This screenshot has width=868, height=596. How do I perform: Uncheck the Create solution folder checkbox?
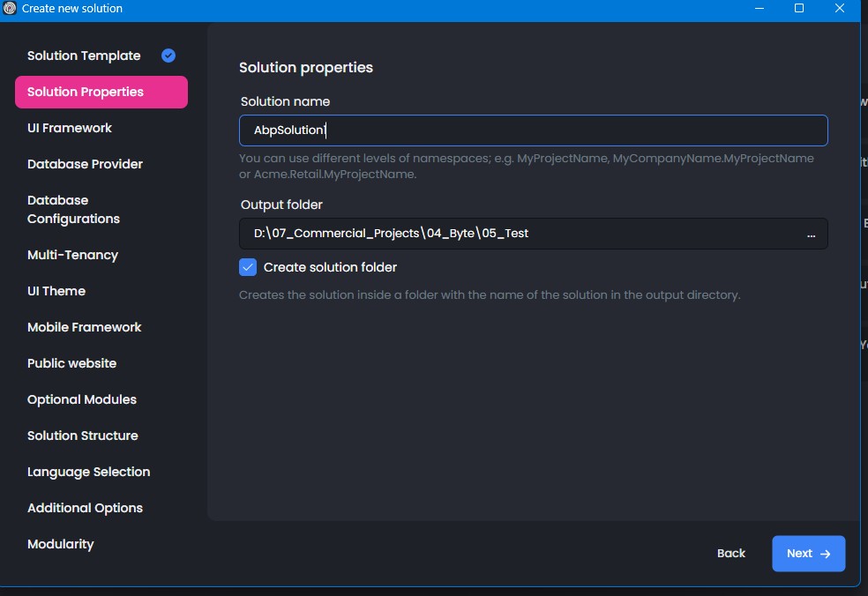(248, 267)
